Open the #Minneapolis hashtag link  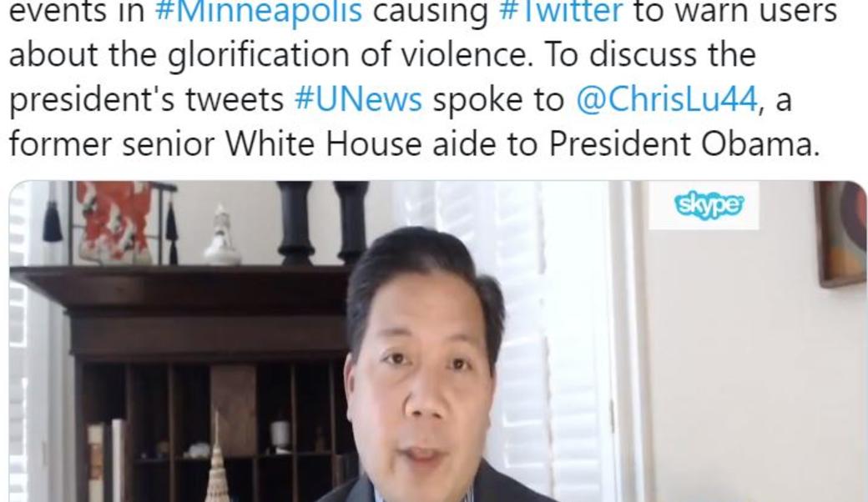(259, 13)
